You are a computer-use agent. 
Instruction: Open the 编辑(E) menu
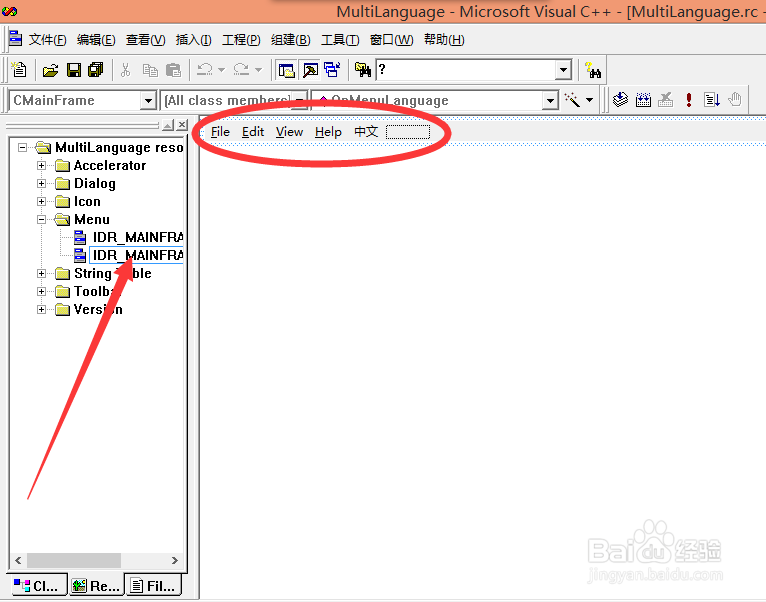click(96, 40)
